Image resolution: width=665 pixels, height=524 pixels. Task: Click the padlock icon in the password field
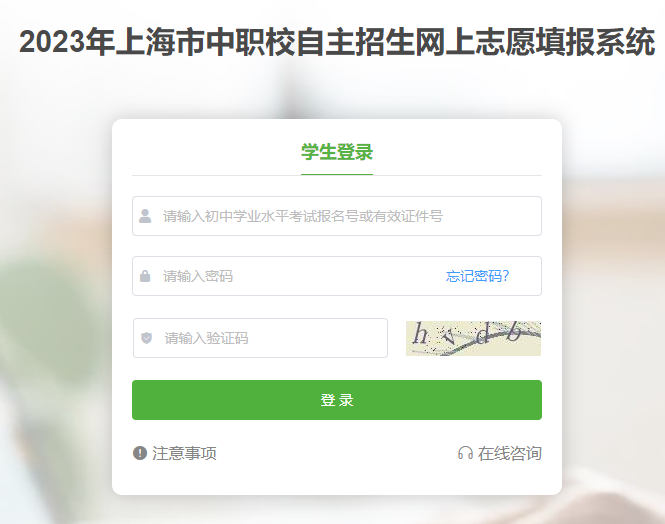[x=145, y=276]
